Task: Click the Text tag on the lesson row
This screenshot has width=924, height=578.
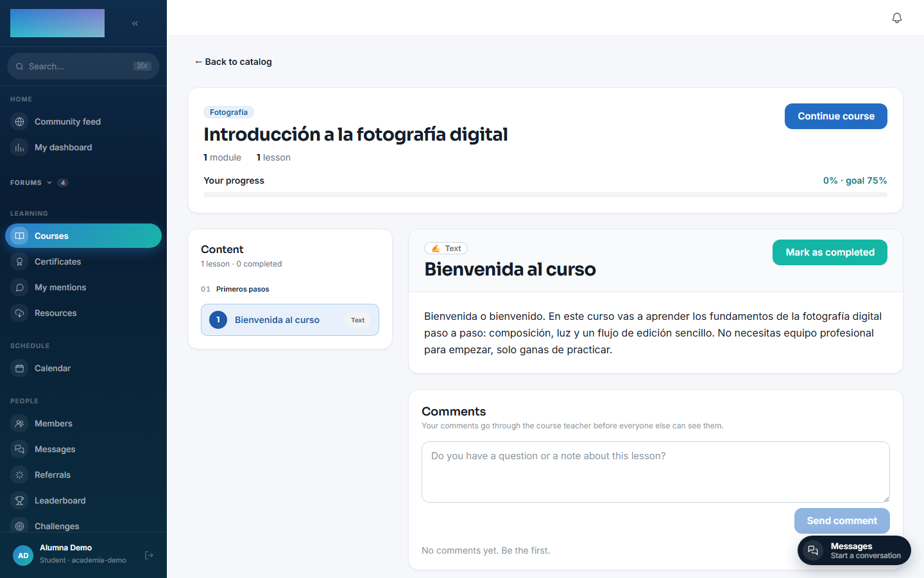Action: pos(357,320)
